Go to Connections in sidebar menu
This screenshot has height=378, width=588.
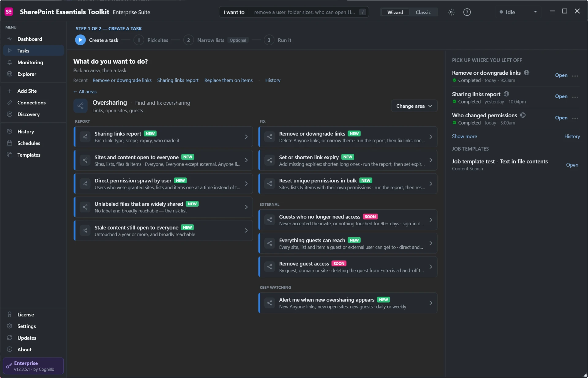tap(33, 103)
